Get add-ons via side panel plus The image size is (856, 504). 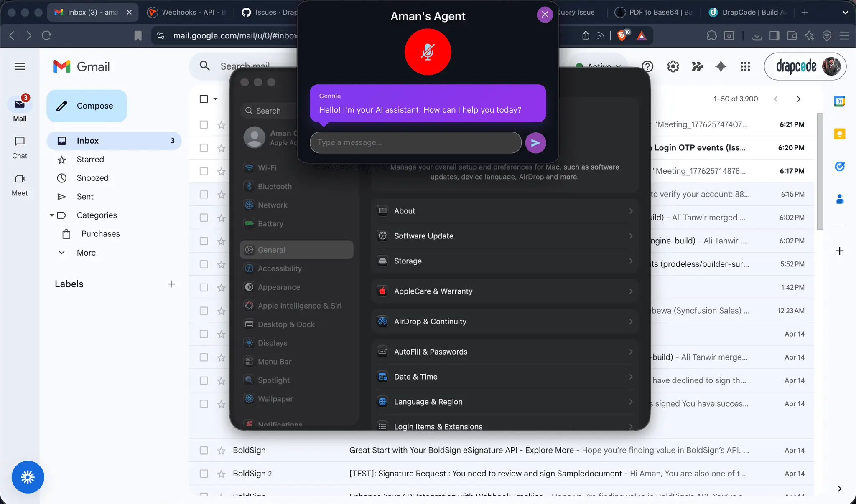coord(839,251)
